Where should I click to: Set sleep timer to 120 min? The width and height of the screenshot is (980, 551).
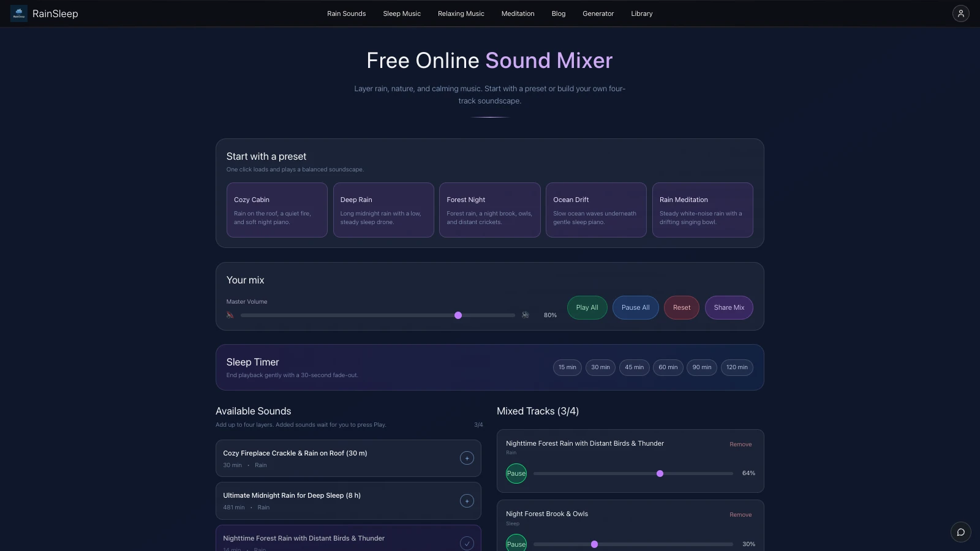point(737,367)
